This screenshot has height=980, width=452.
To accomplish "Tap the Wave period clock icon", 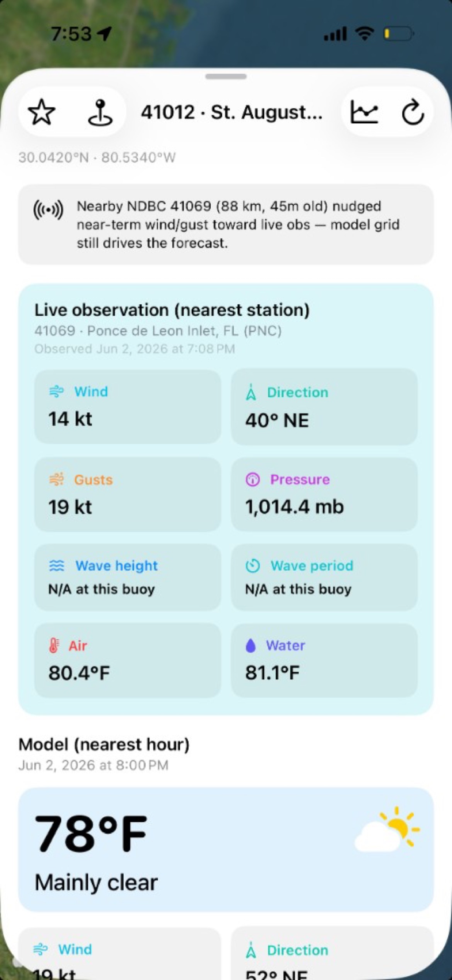I will [x=253, y=566].
